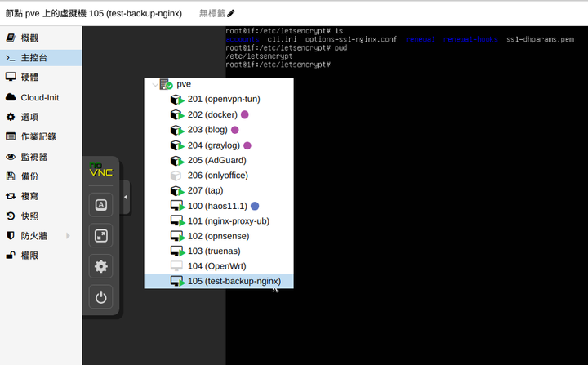Collapse the pve node tree
The image size is (588, 365).
tap(155, 85)
